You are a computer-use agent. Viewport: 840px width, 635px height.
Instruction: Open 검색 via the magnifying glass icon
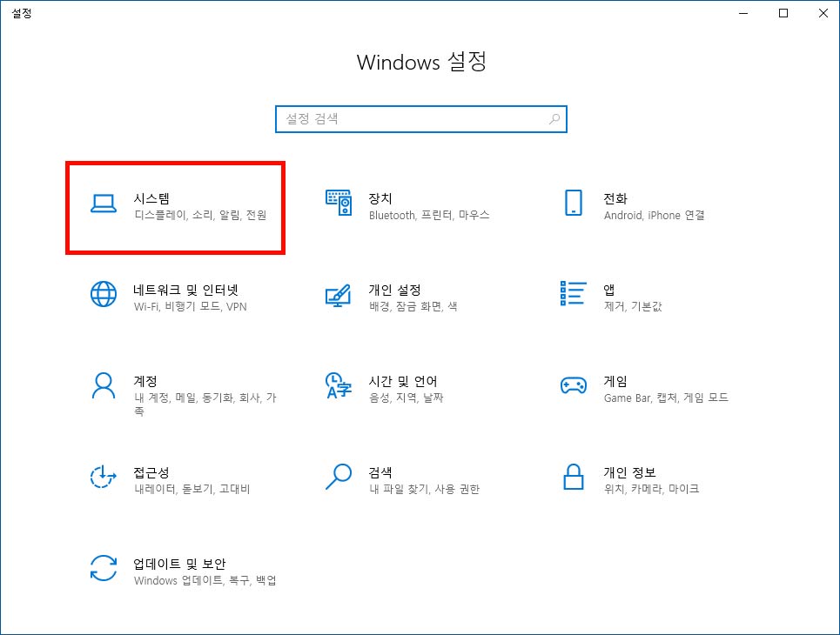(339, 477)
